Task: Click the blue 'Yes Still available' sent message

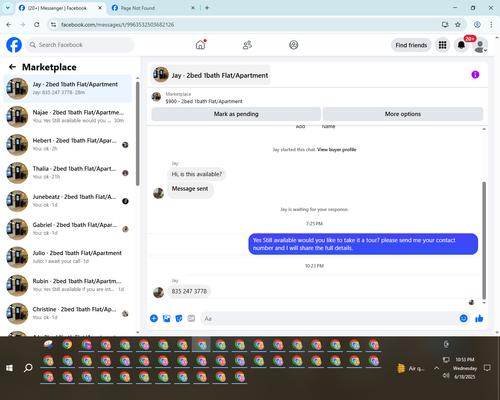Action: [x=363, y=244]
